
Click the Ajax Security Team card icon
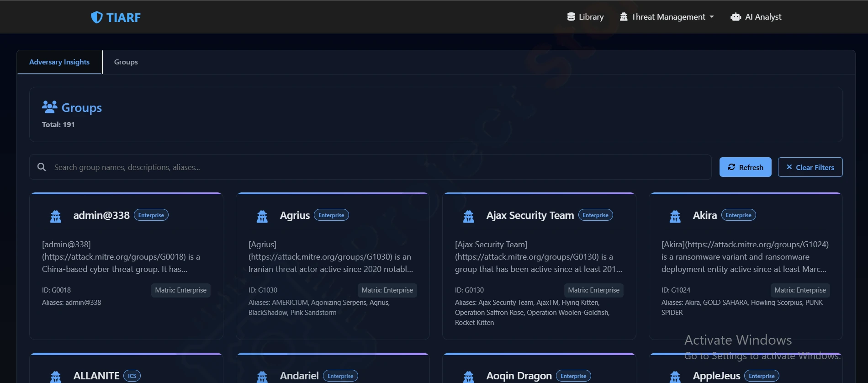pos(469,216)
